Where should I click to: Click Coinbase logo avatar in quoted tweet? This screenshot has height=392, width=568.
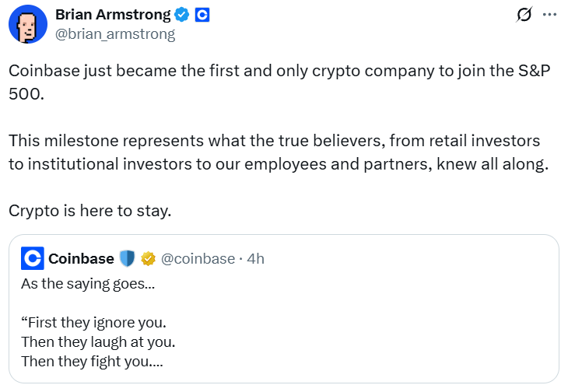click(x=32, y=258)
